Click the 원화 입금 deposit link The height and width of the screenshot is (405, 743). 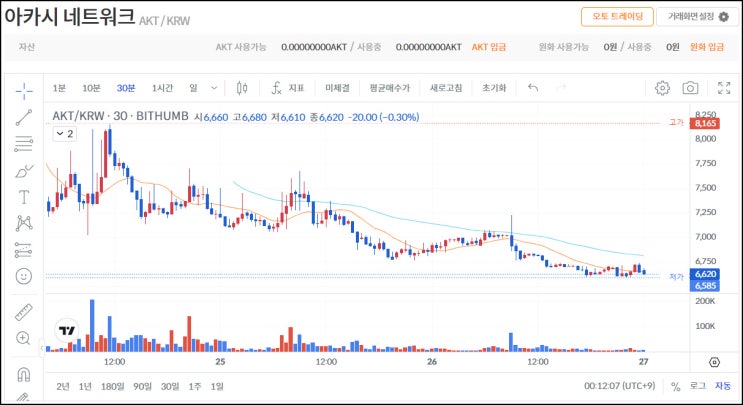click(707, 47)
